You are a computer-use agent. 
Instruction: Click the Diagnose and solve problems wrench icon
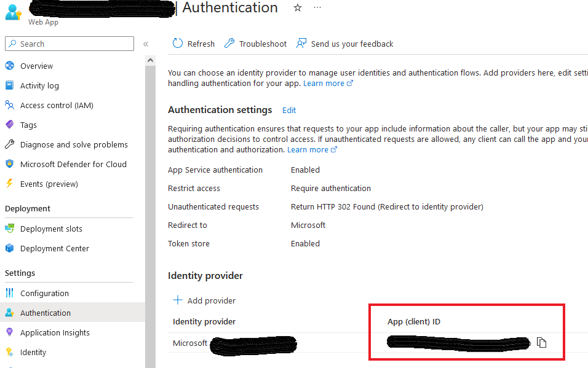10,144
